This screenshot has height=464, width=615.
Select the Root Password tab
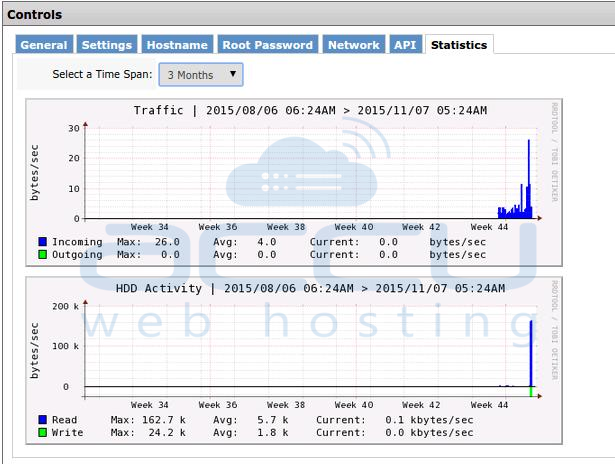click(x=268, y=45)
